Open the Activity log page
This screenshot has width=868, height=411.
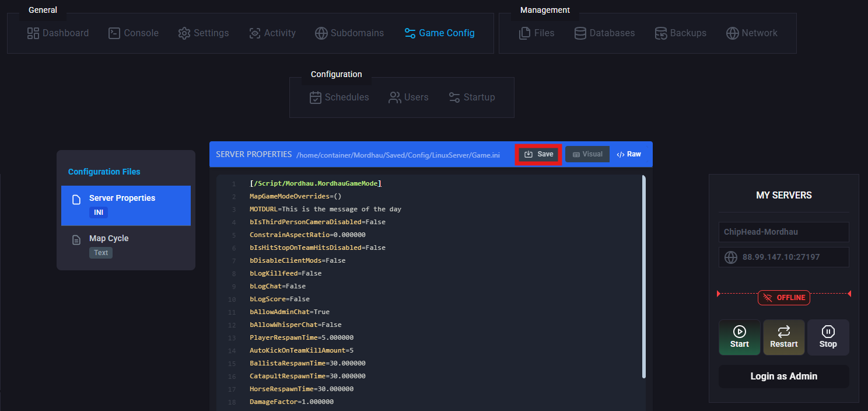pyautogui.click(x=272, y=33)
